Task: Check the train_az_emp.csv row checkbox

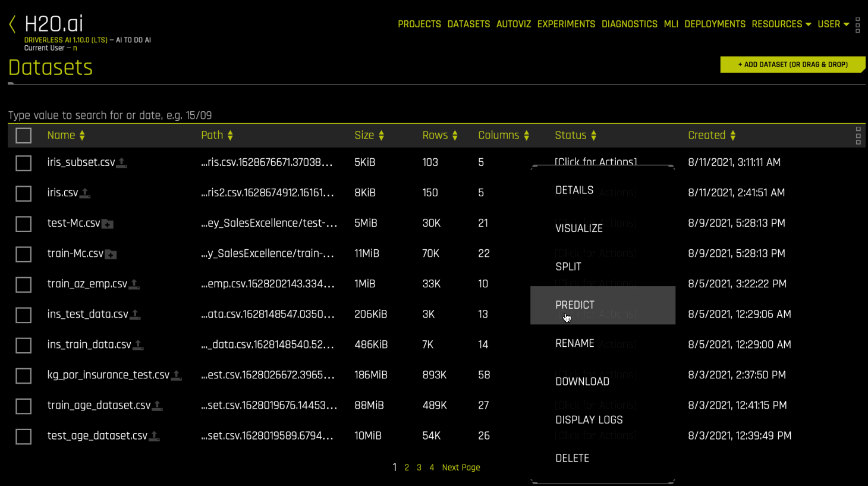Action: 23,284
